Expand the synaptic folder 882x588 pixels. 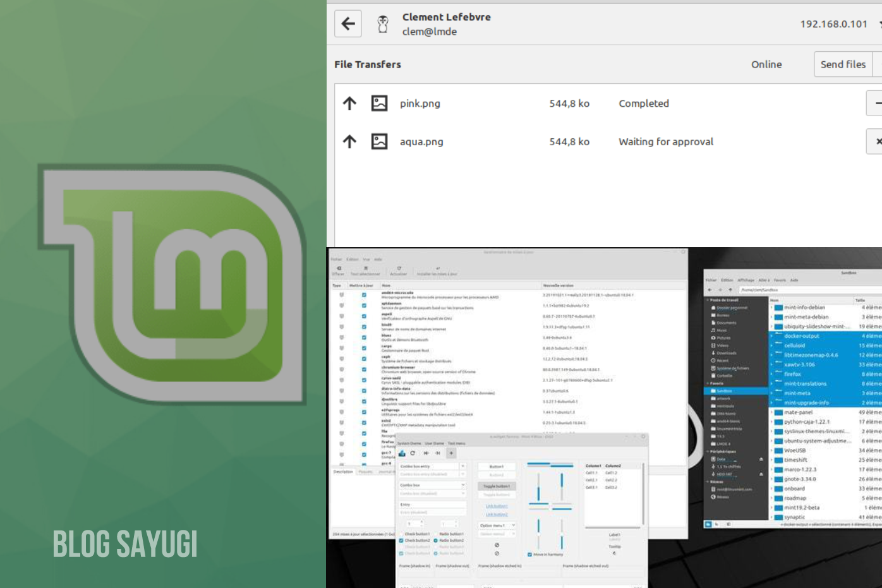pos(771,517)
